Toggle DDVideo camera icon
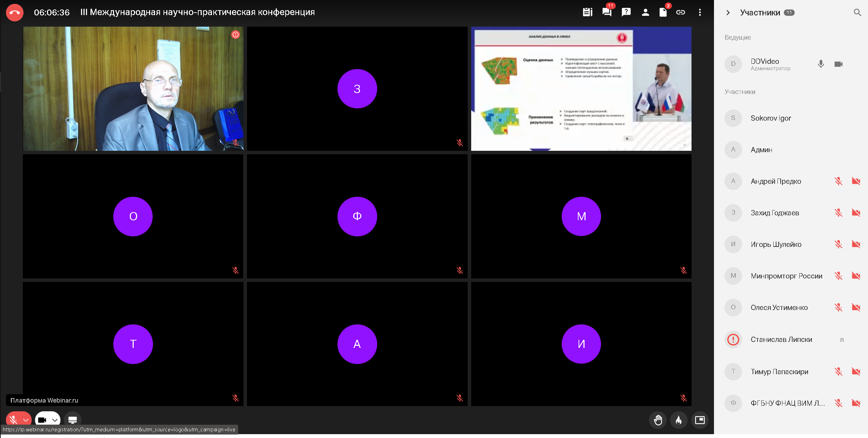Image resolution: width=868 pixels, height=438 pixels. coord(839,64)
